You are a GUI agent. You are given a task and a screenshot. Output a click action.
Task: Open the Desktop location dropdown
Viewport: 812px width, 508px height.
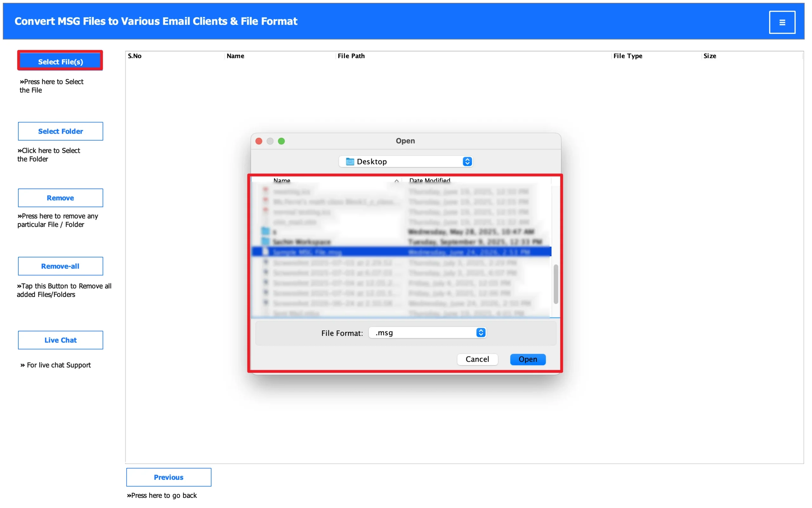coord(406,161)
